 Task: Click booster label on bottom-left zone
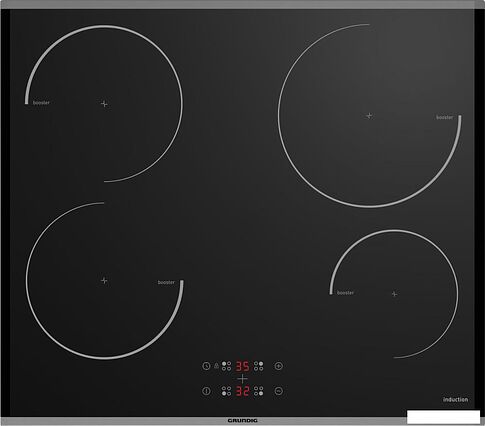tap(166, 282)
